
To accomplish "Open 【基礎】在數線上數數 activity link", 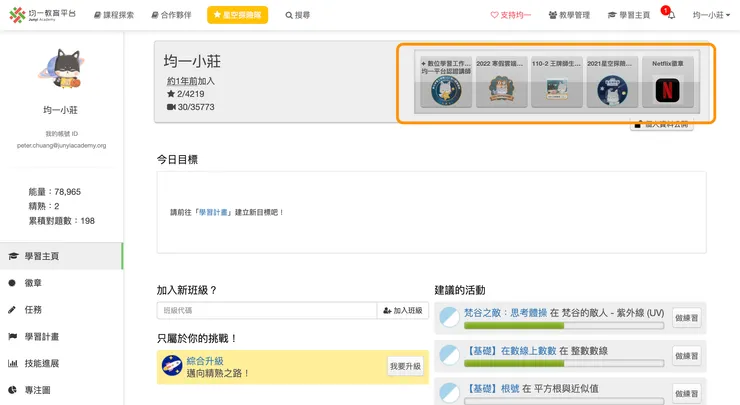I will point(511,351).
